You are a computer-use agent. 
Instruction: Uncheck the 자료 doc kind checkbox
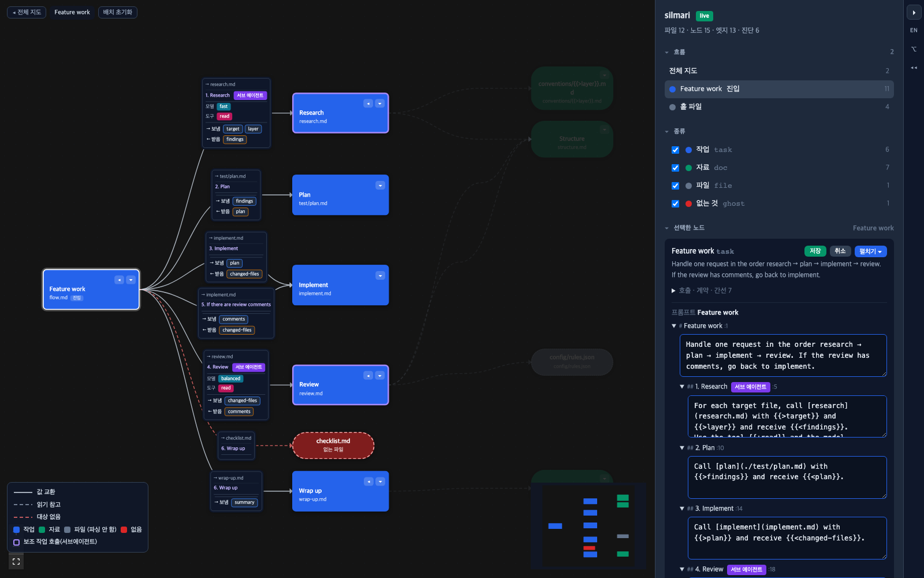675,168
